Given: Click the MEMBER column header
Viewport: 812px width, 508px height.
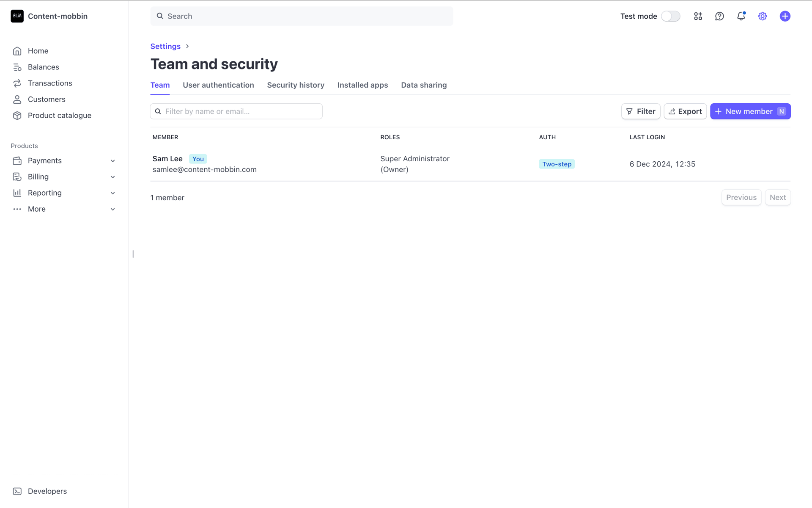Looking at the screenshot, I should (x=165, y=137).
